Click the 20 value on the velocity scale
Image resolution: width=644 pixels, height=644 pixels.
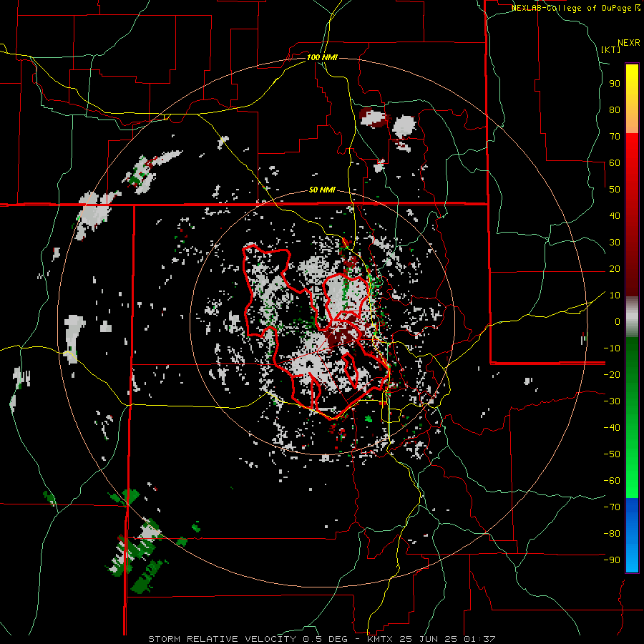coord(615,268)
